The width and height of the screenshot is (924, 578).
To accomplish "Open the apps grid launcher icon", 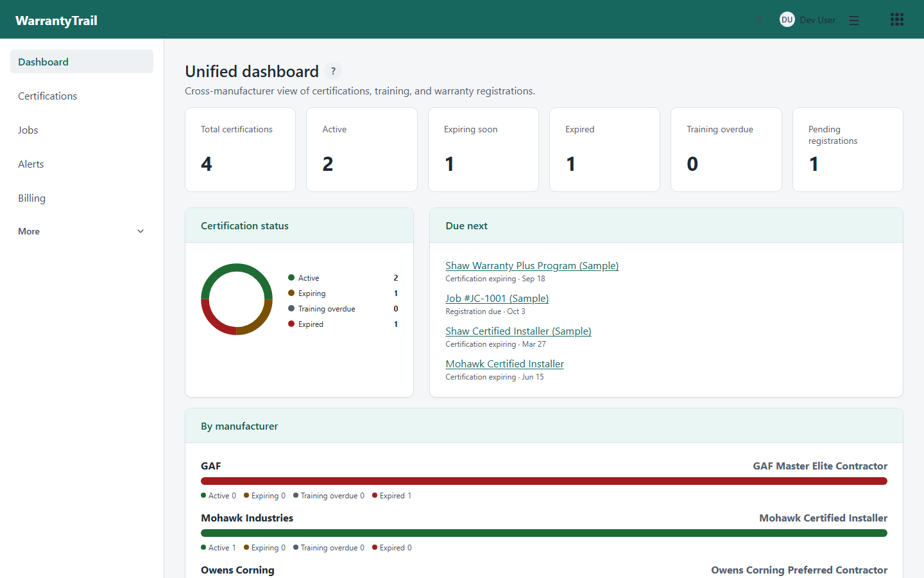I will point(897,19).
